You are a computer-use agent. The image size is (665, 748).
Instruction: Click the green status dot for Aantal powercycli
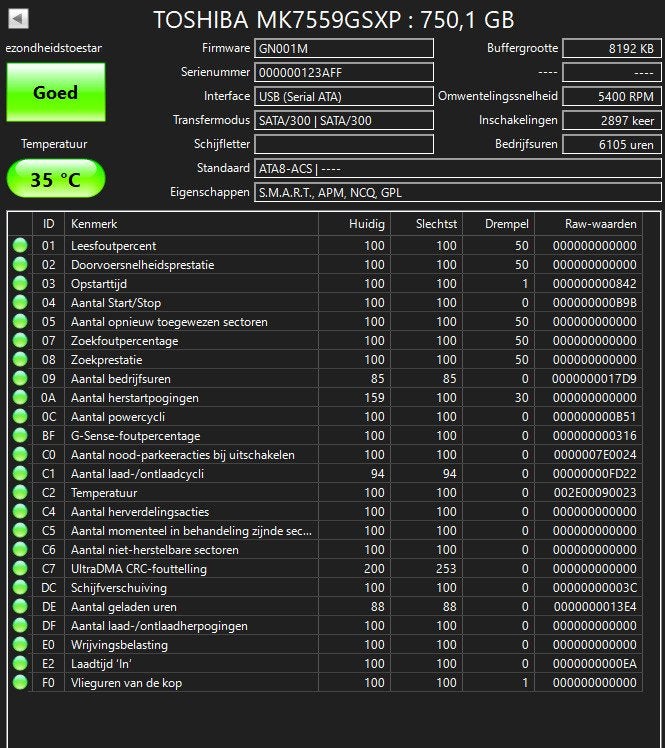coord(20,416)
